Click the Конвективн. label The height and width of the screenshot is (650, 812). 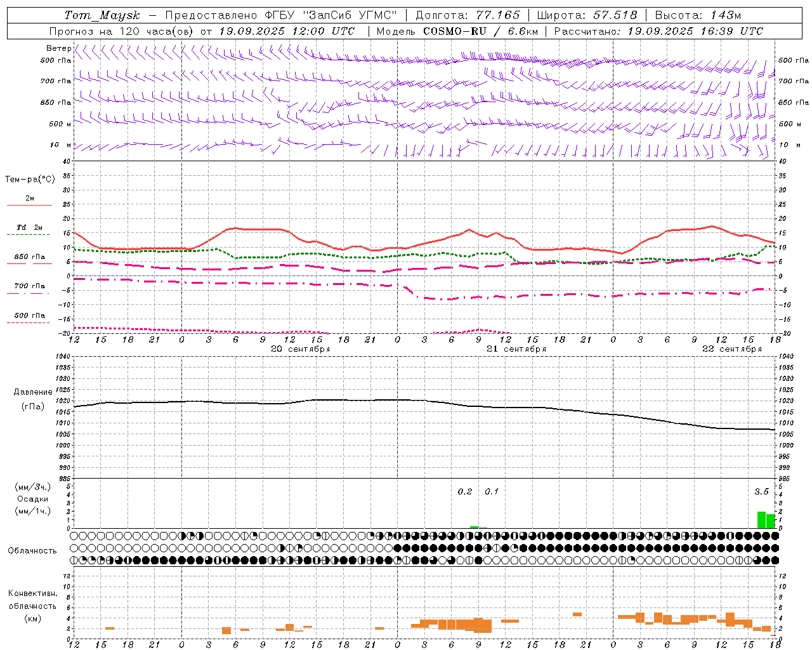pos(32,594)
